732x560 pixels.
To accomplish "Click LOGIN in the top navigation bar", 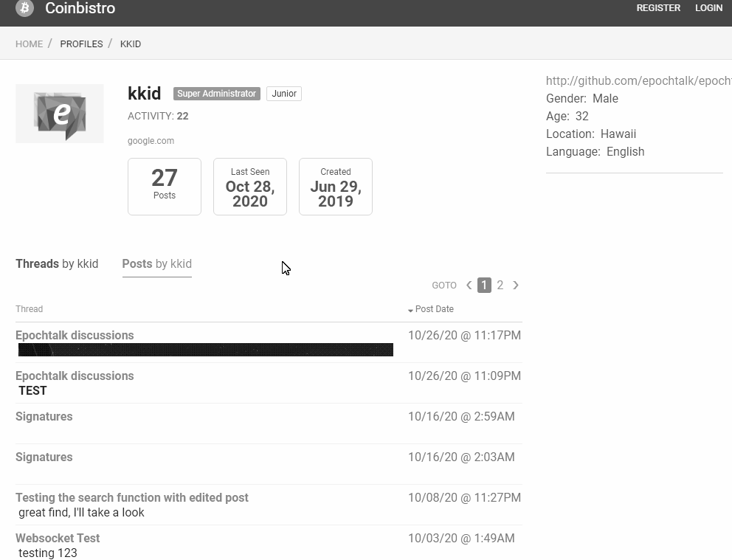I will click(708, 8).
